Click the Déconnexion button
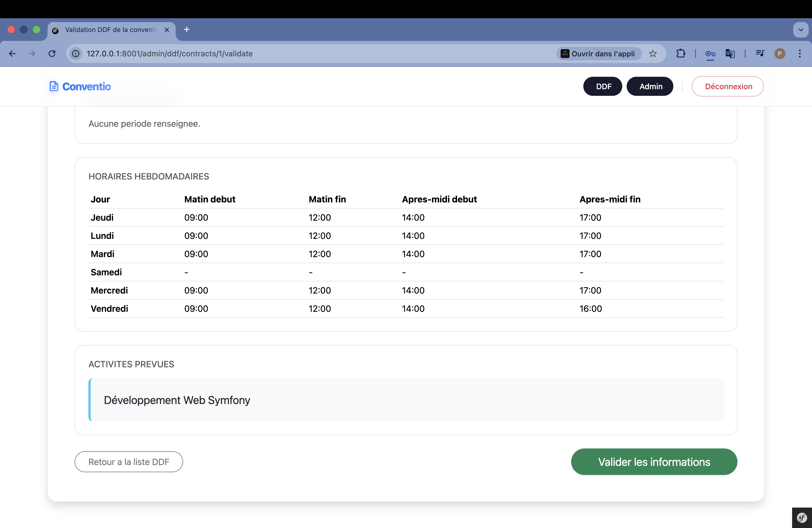Image resolution: width=812 pixels, height=528 pixels. coord(727,86)
